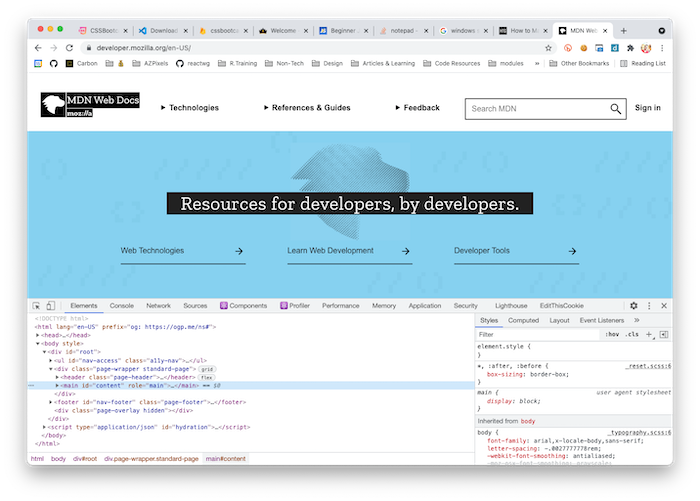
Task: Open a new browser tab
Action: (624, 31)
